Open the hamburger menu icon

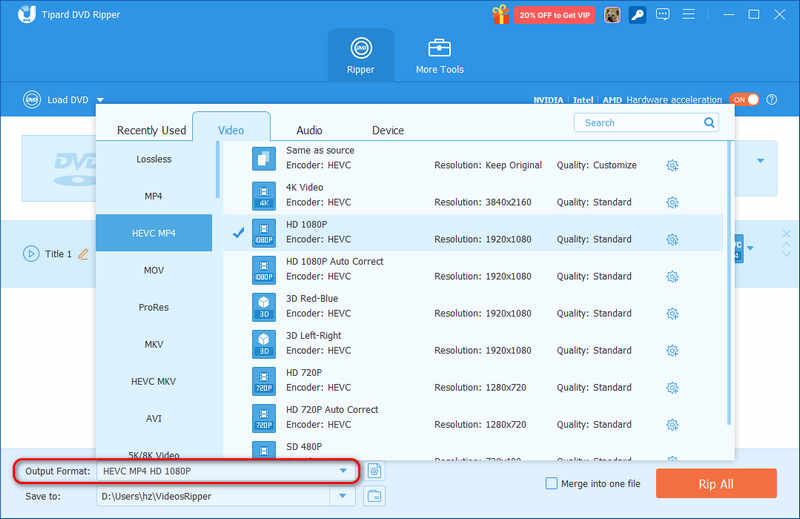click(688, 14)
